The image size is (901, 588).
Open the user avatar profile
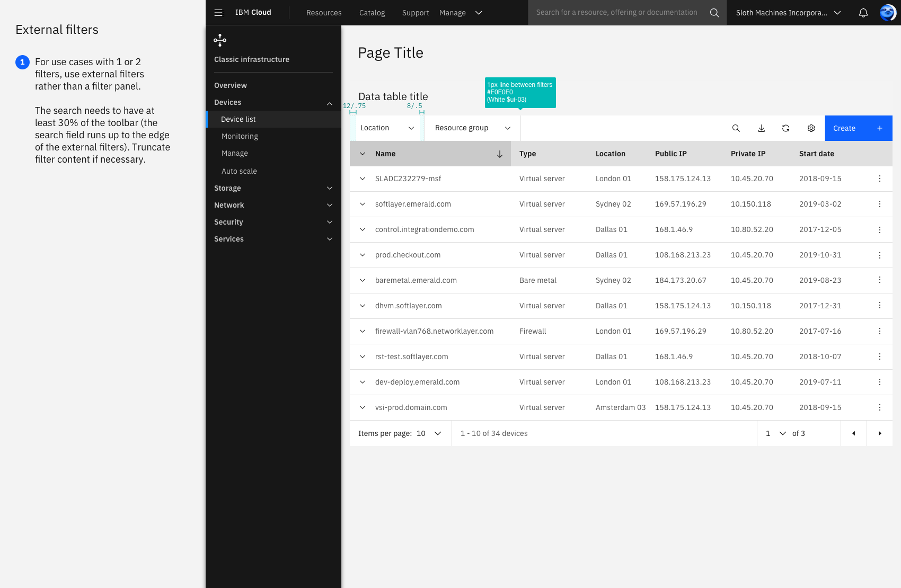[x=888, y=13]
